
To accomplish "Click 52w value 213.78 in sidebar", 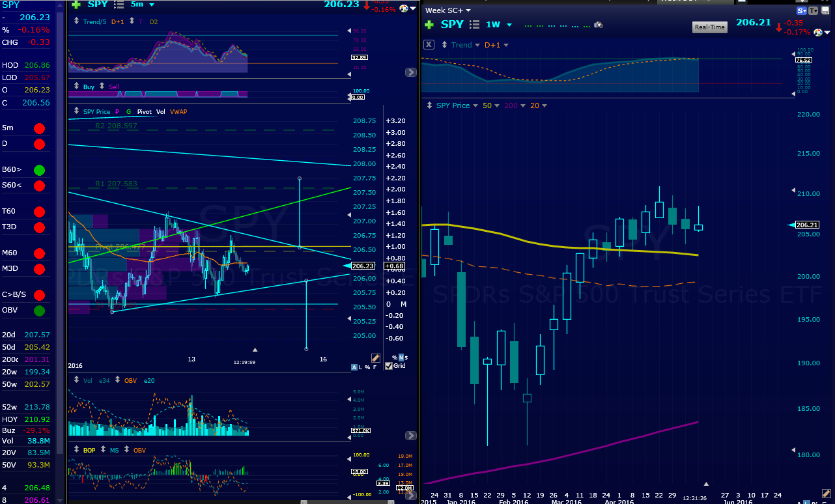I will [x=36, y=407].
